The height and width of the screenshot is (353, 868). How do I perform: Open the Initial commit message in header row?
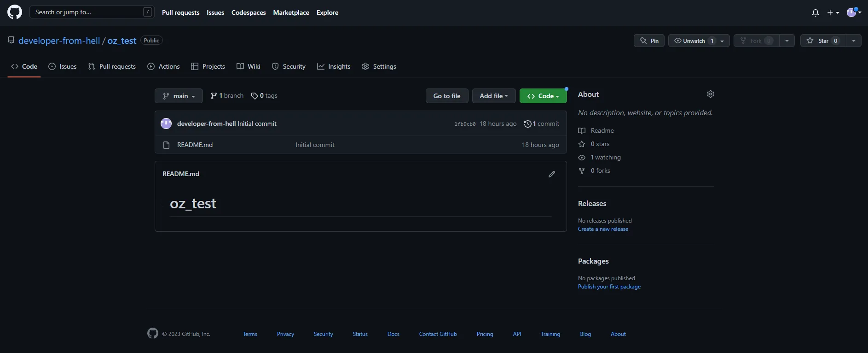[x=257, y=124]
